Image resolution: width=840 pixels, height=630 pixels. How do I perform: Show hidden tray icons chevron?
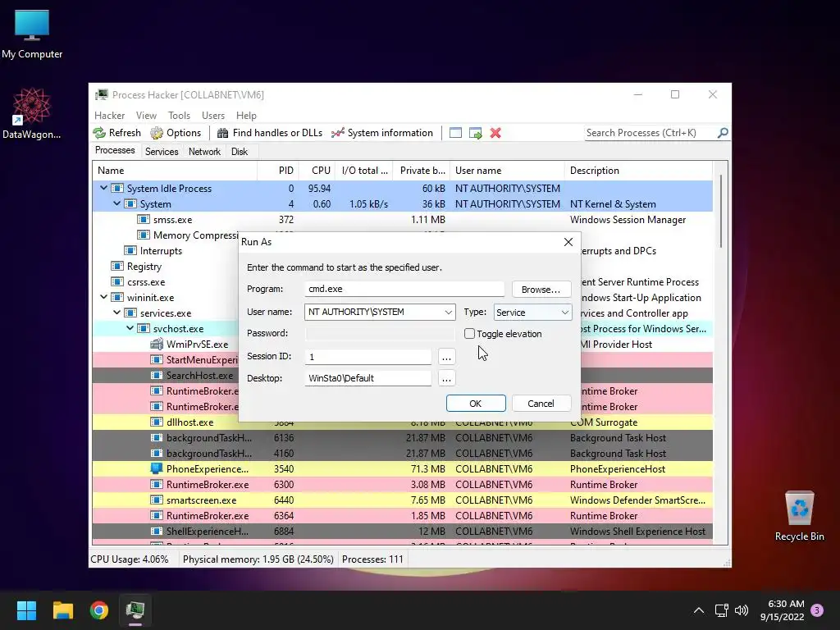point(699,610)
